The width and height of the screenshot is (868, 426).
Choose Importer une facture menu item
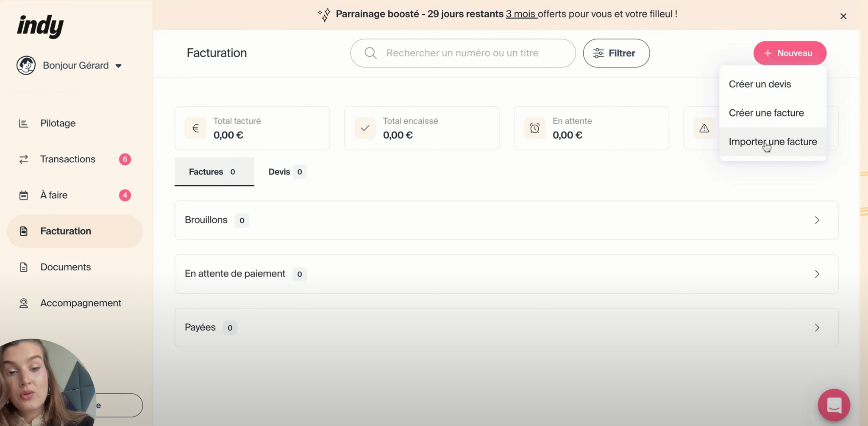pyautogui.click(x=772, y=142)
